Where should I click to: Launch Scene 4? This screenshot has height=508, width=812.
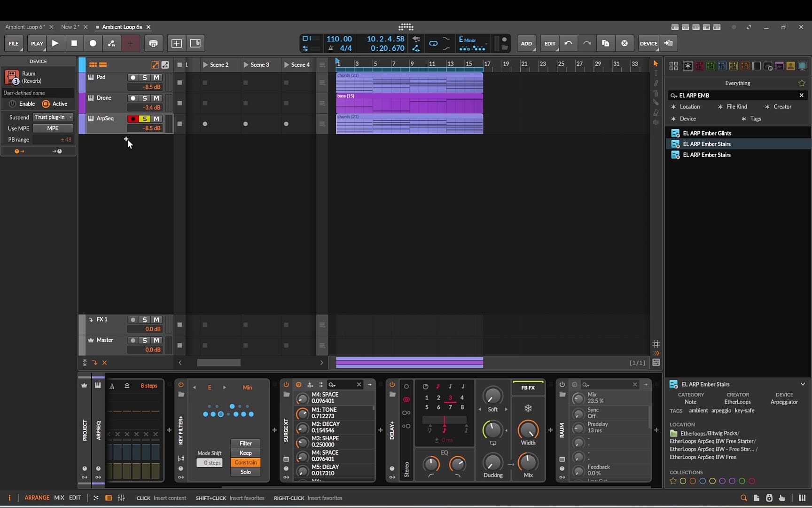[286, 65]
